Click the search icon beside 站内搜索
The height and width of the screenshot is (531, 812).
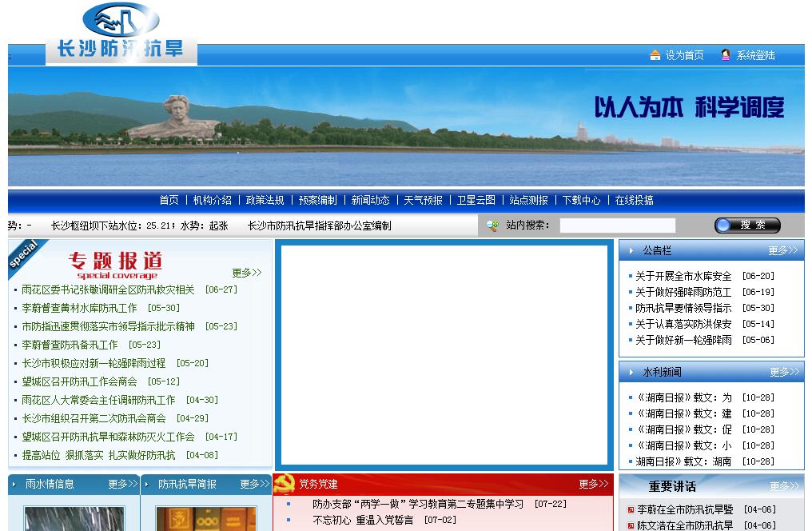tap(492, 226)
